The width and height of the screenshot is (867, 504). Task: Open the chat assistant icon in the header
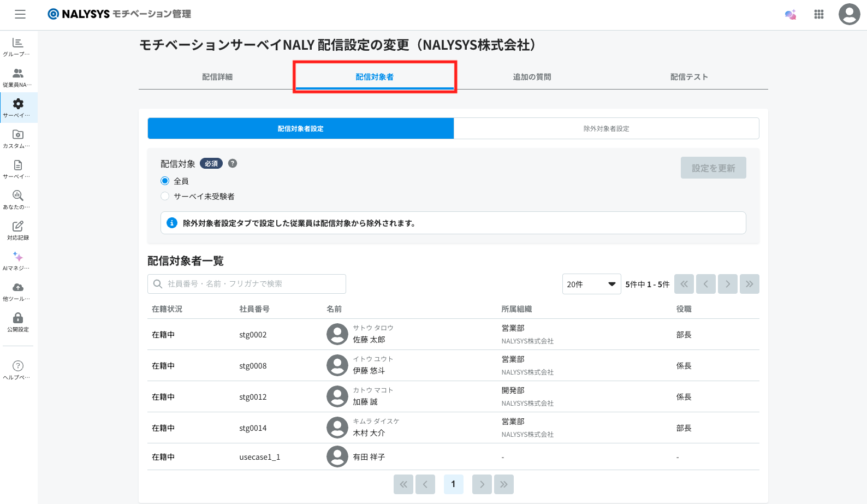(x=791, y=15)
